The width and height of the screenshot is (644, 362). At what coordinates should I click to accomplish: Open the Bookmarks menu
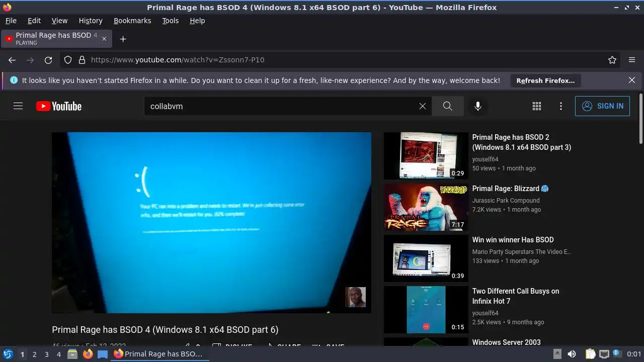[x=132, y=21]
